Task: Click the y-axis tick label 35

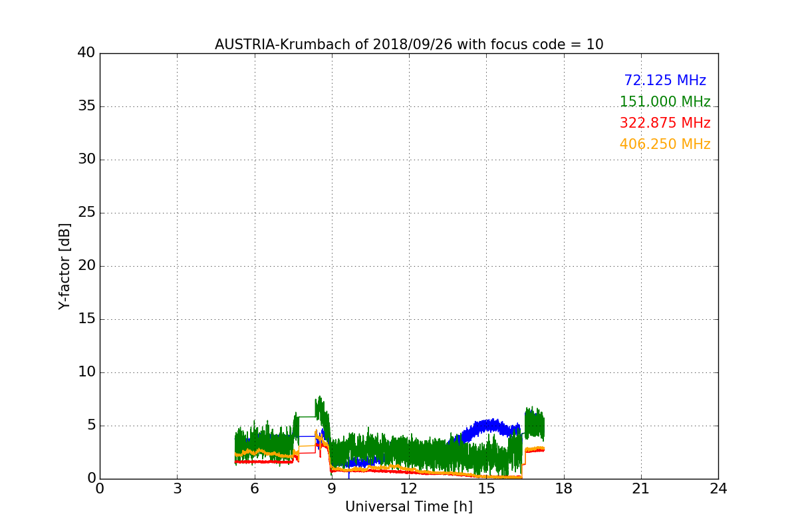Action: 86,106
